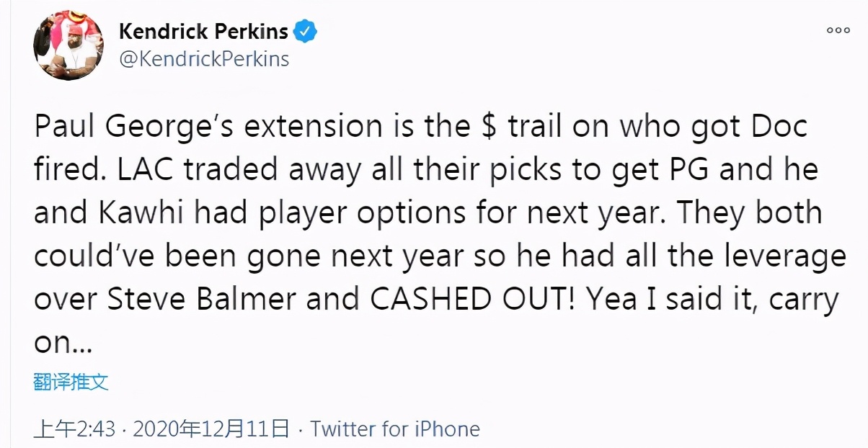Screen dimensions: 868x448
Task: Click the 2020年12月11日 tweet date
Action: [x=211, y=430]
